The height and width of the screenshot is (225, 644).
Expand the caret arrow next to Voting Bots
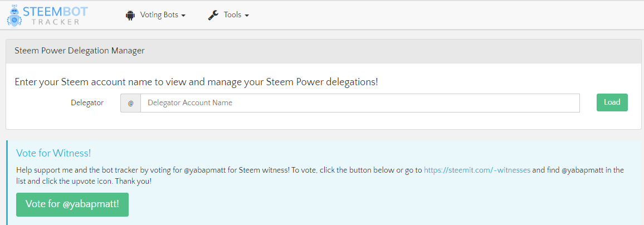point(183,16)
